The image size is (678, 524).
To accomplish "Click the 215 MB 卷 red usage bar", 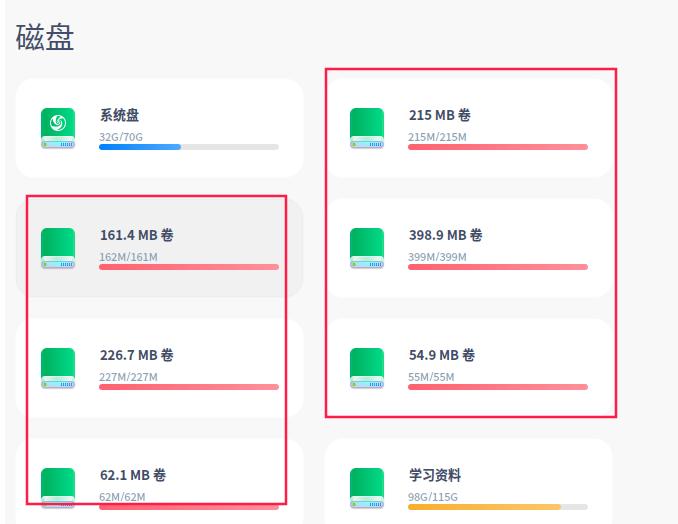I will (x=498, y=147).
